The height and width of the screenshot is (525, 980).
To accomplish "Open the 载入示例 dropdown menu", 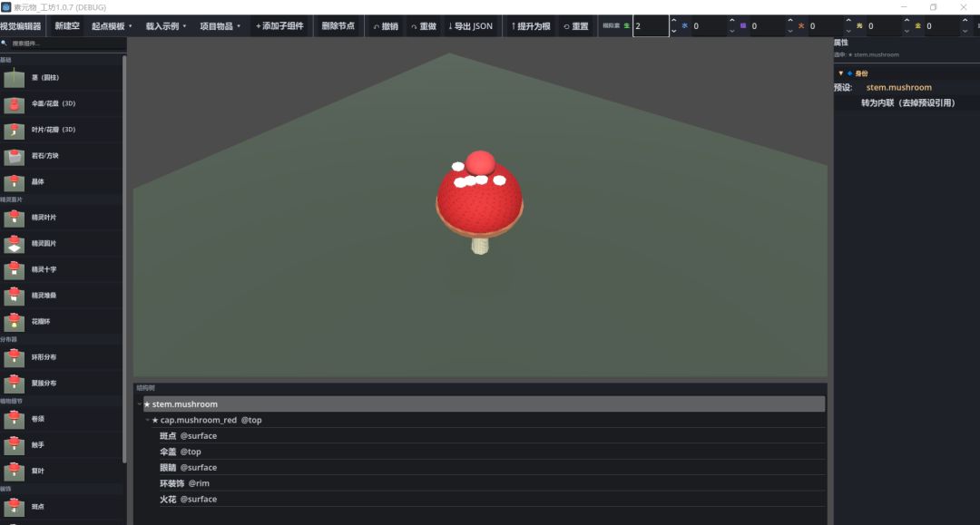I will (166, 26).
